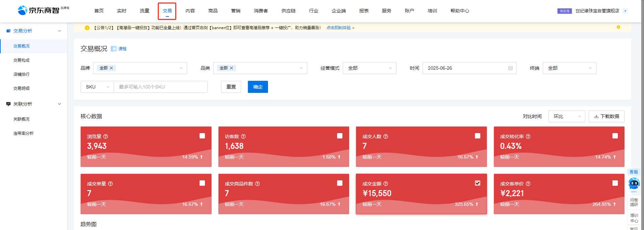Screen dimensions: 644x230
Task: Click the calendar icon in 时间 field
Action: point(510,68)
